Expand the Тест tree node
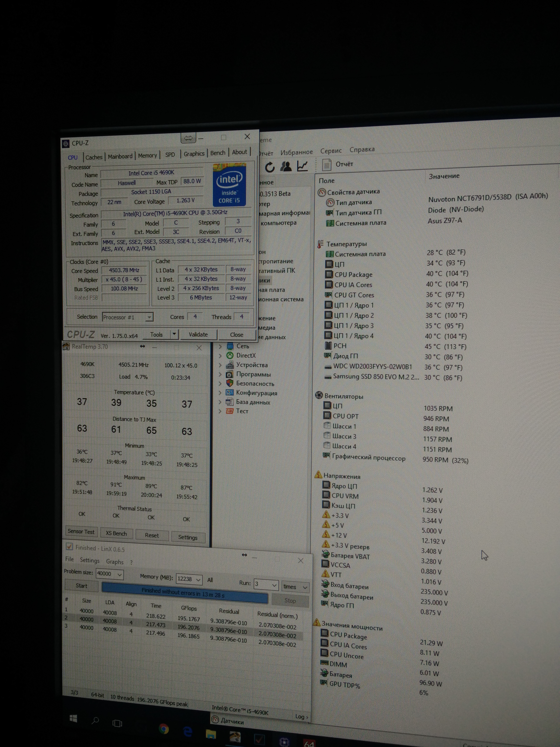 pyautogui.click(x=220, y=411)
